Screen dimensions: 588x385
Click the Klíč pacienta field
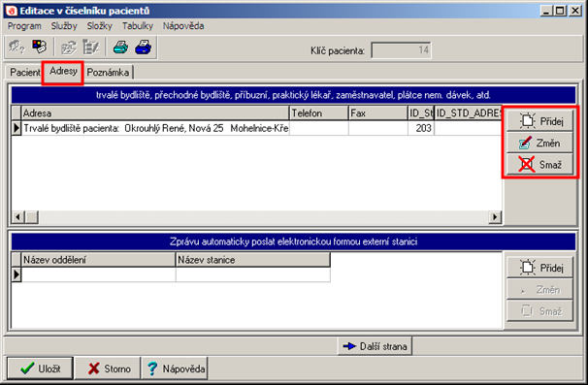click(401, 50)
